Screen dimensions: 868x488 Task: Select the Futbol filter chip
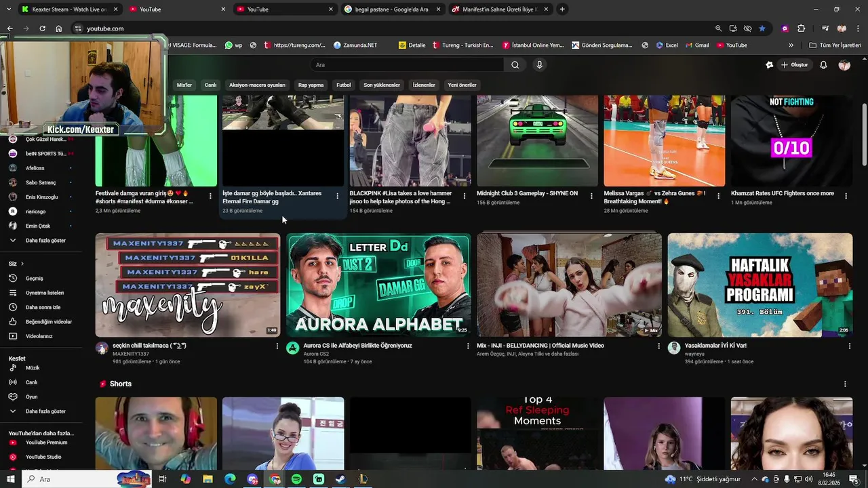pyautogui.click(x=344, y=85)
